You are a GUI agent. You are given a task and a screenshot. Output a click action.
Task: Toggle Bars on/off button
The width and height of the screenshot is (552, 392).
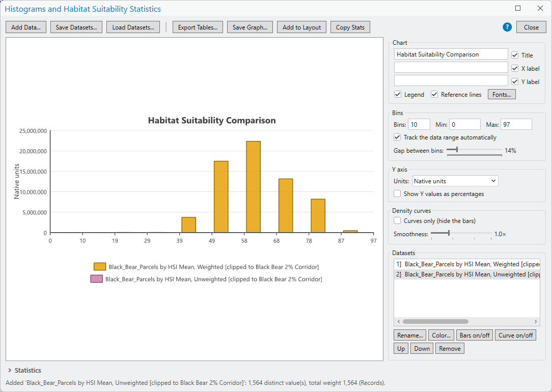[x=475, y=335]
